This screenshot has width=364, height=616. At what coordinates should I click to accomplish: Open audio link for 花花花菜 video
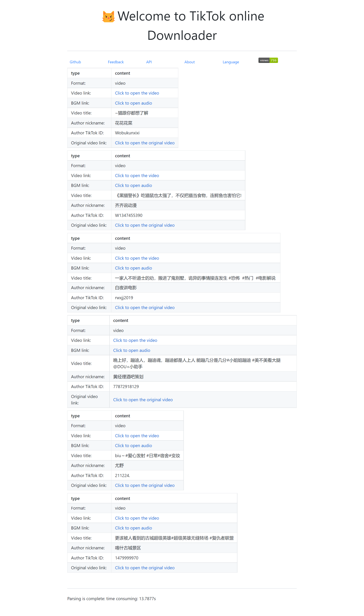tap(133, 103)
